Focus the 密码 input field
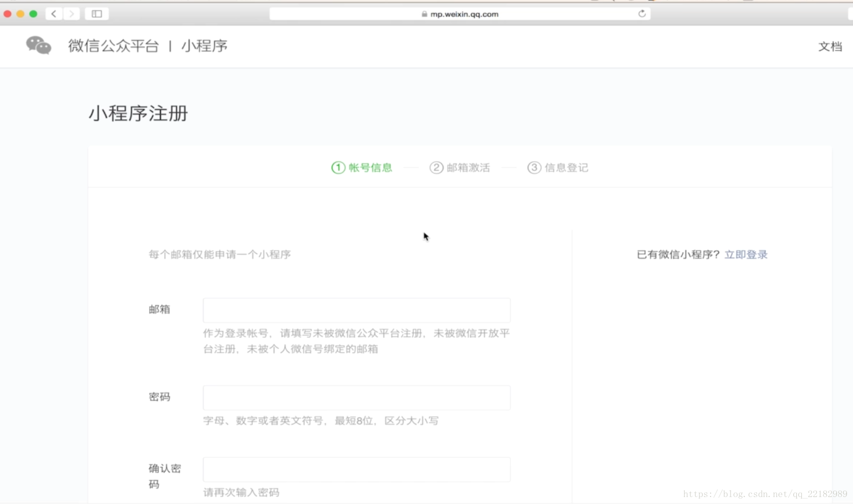853x504 pixels. (357, 398)
